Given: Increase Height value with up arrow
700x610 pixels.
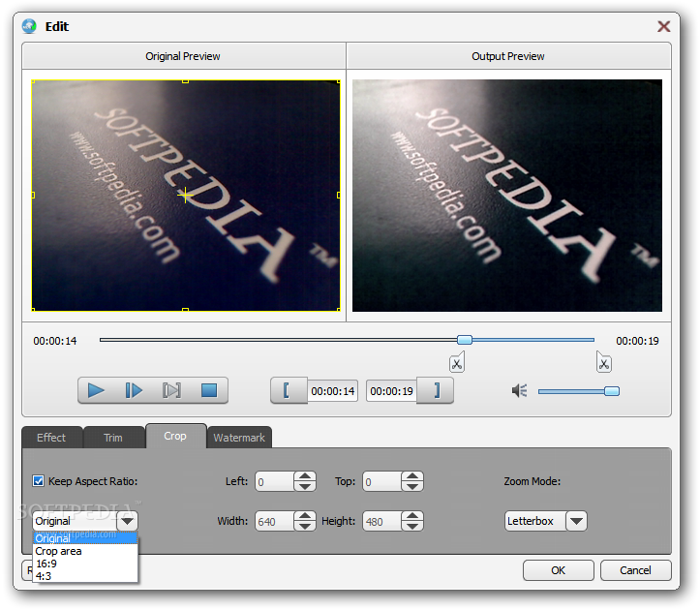Looking at the screenshot, I should [412, 516].
